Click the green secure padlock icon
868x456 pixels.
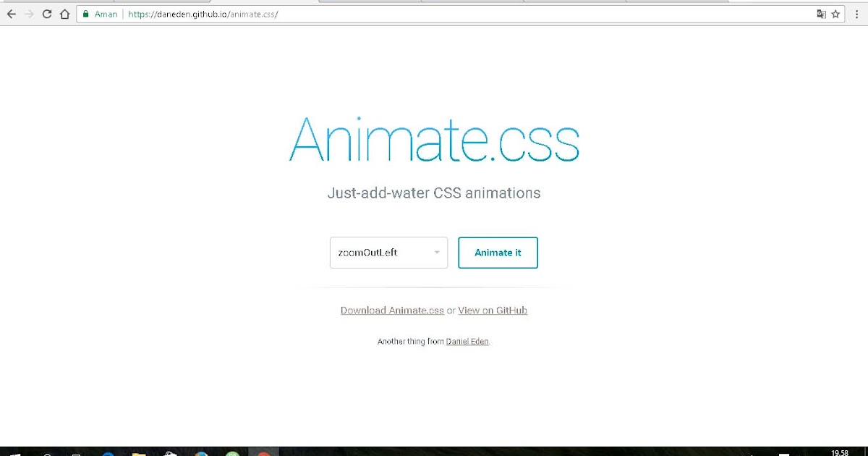tap(85, 14)
